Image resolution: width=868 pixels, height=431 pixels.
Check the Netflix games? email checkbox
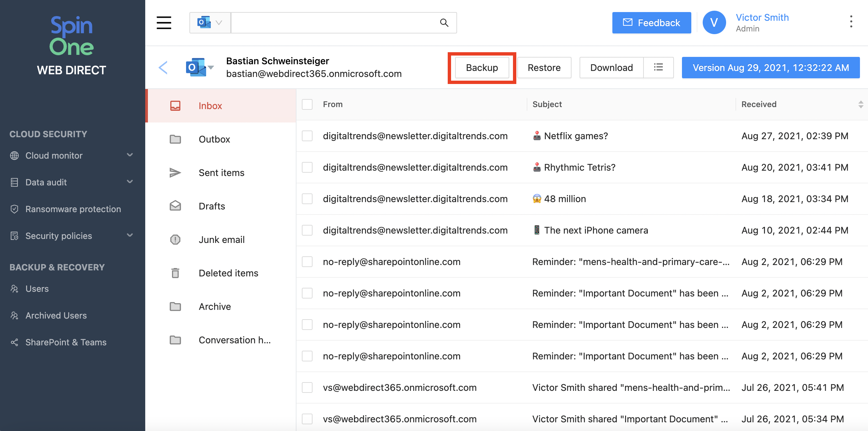pos(307,136)
